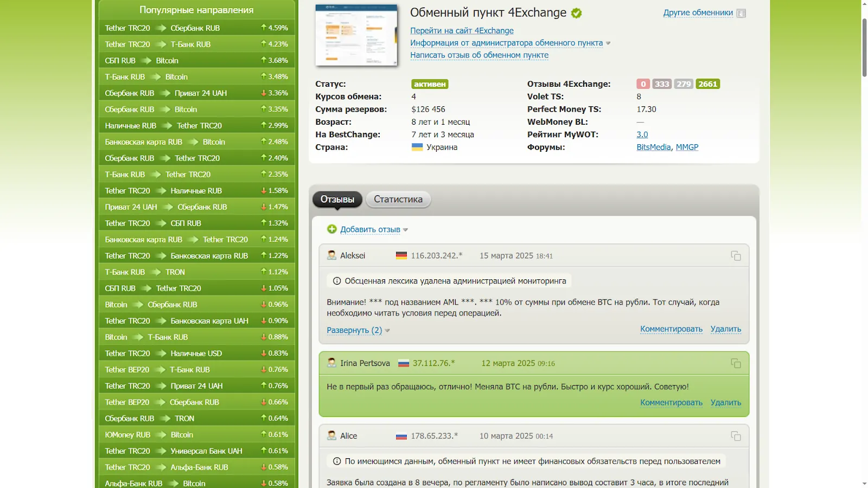Open the list icon next to Другие обменники

741,13
